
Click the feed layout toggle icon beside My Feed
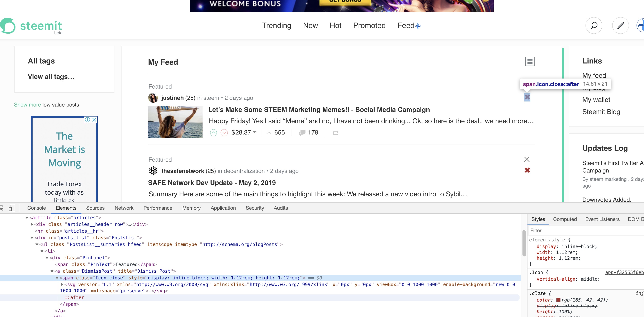(x=530, y=61)
